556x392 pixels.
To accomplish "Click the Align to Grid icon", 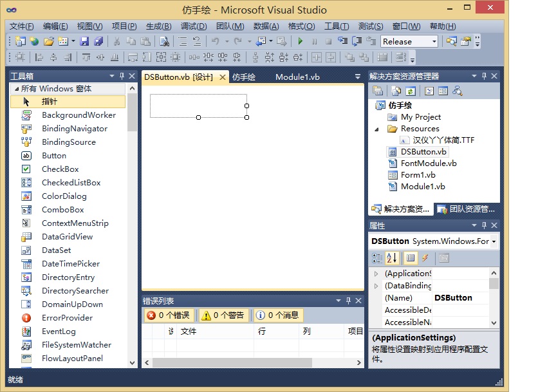I will point(20,57).
